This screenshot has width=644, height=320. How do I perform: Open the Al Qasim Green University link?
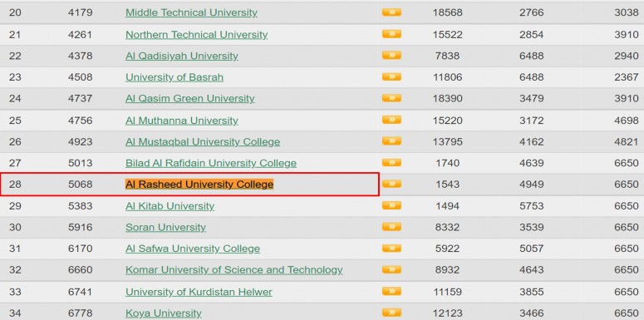click(189, 99)
